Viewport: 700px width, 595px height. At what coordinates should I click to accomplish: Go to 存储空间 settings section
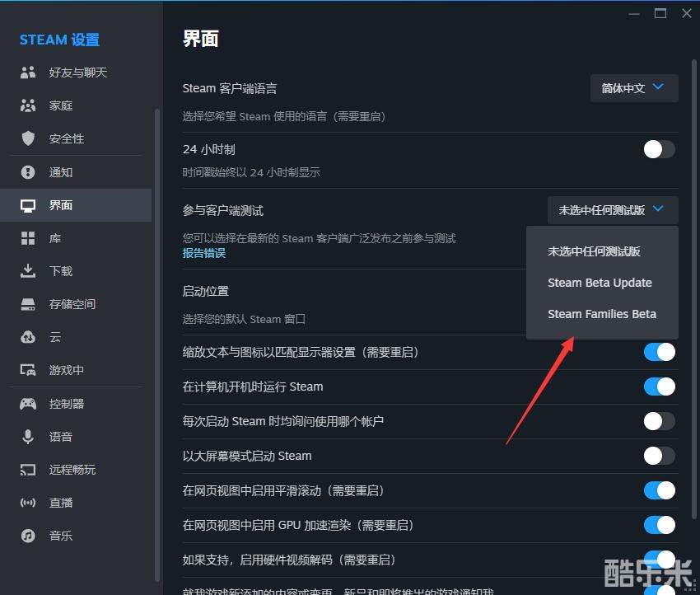tap(72, 304)
